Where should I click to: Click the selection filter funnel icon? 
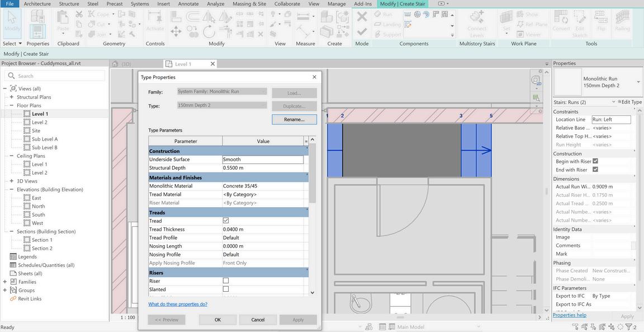click(x=628, y=327)
